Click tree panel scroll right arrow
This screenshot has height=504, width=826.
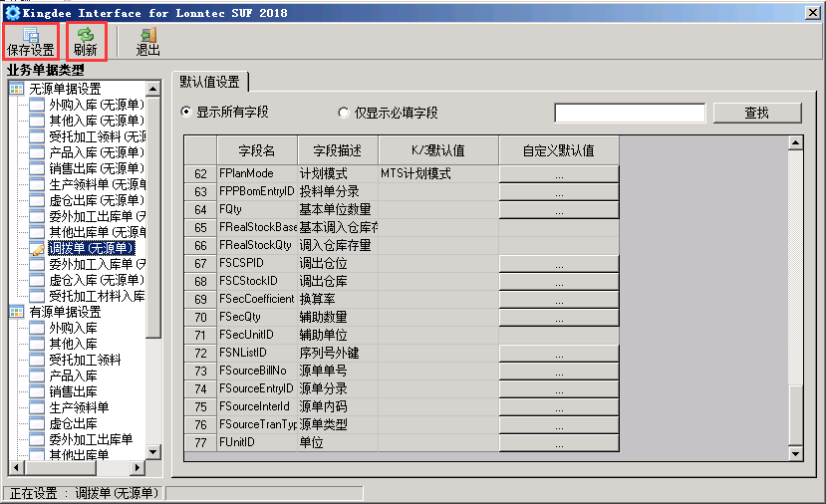(138, 467)
